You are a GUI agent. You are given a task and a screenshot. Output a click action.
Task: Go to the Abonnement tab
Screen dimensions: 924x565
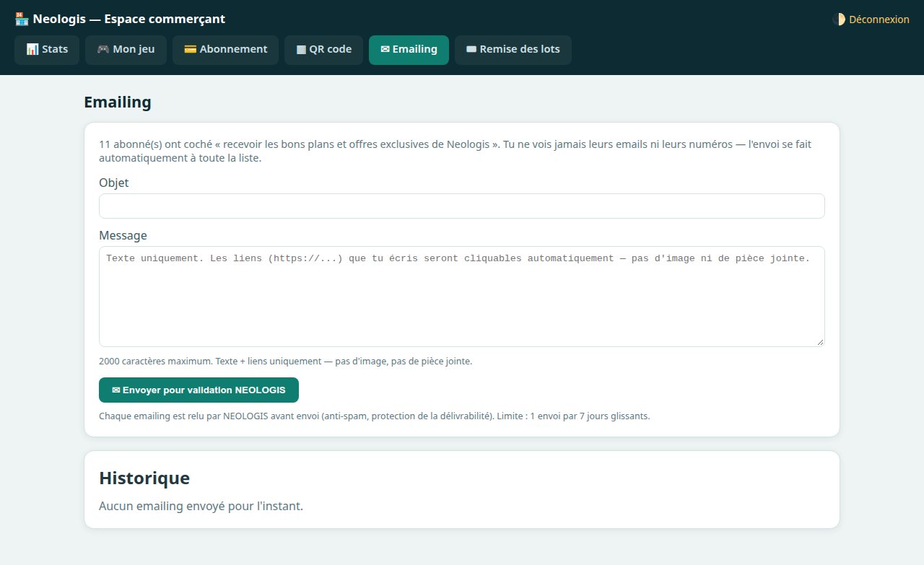[225, 50]
